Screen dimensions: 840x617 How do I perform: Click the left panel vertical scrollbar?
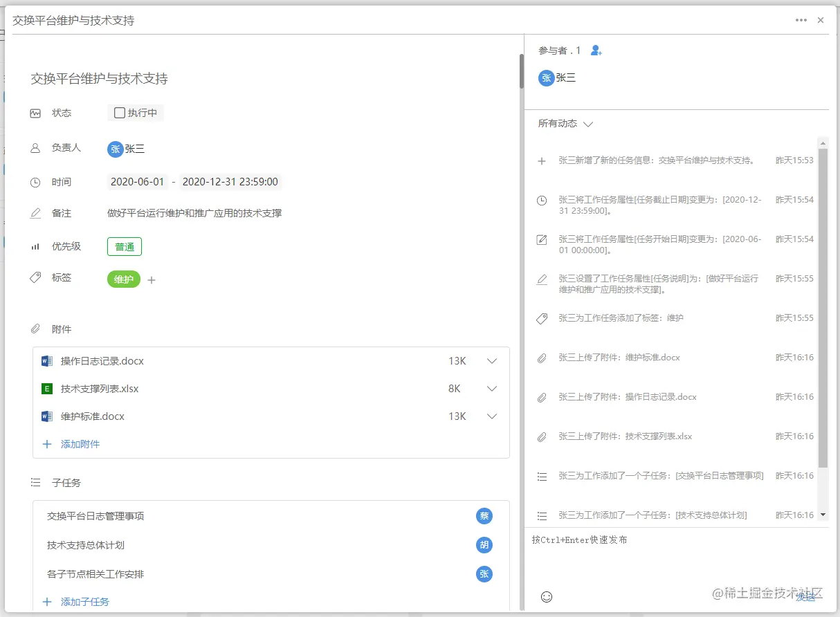pyautogui.click(x=522, y=71)
